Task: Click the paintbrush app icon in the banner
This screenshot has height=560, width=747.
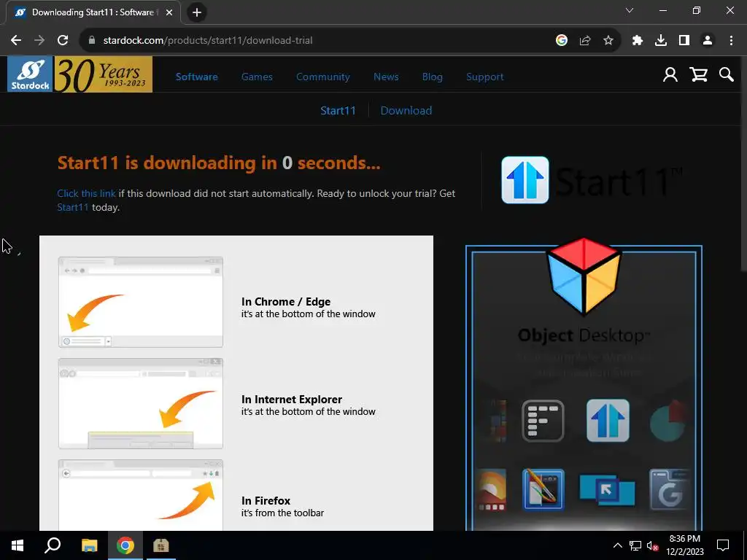Action: tap(543, 489)
